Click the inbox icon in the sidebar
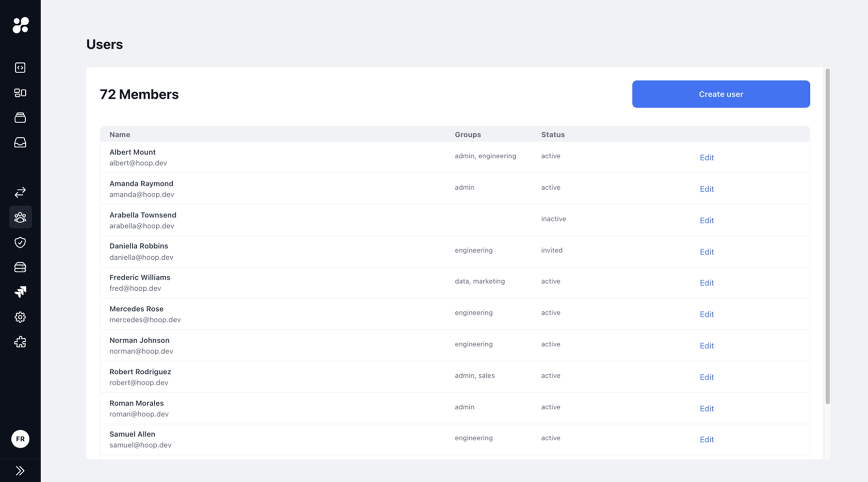 (20, 142)
